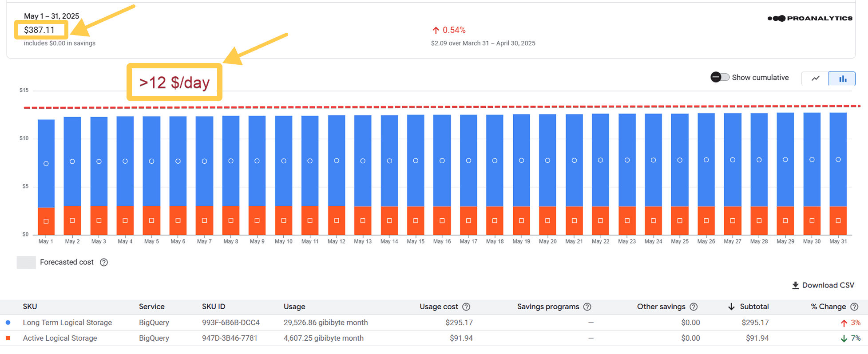Screen dimensions: 868x354
Task: Click the Usage column header
Action: [x=294, y=307]
